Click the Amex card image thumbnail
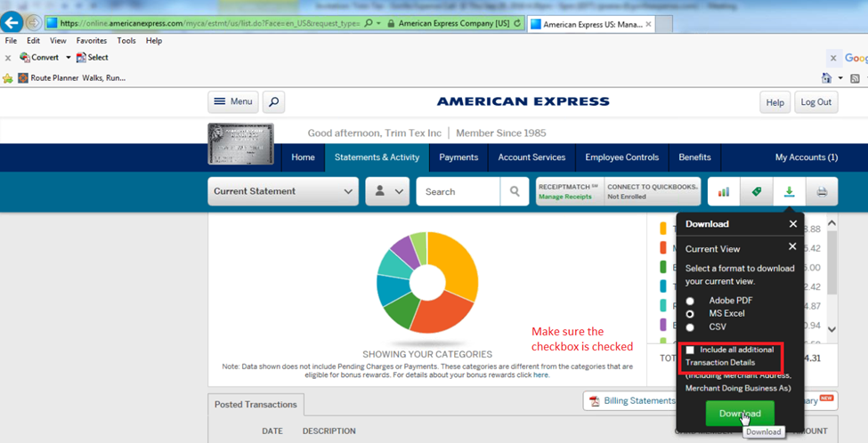Screen dimensions: 868x443 click(240, 144)
